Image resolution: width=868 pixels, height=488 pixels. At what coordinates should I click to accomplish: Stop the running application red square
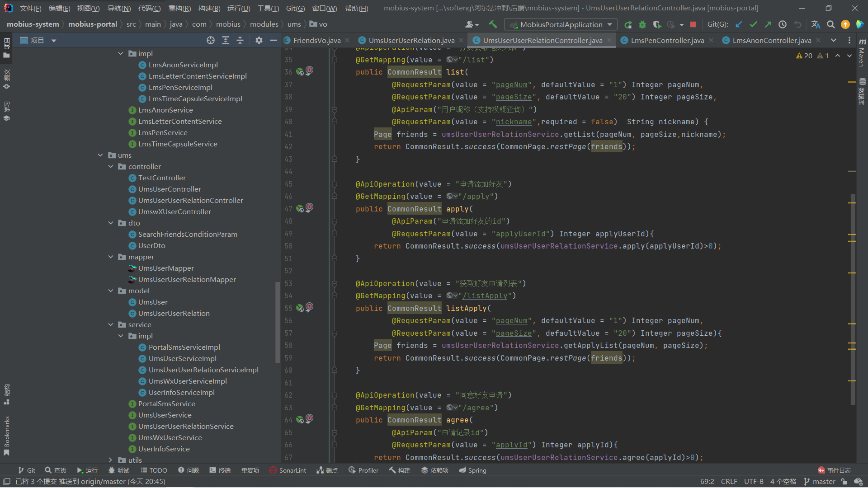tap(693, 24)
